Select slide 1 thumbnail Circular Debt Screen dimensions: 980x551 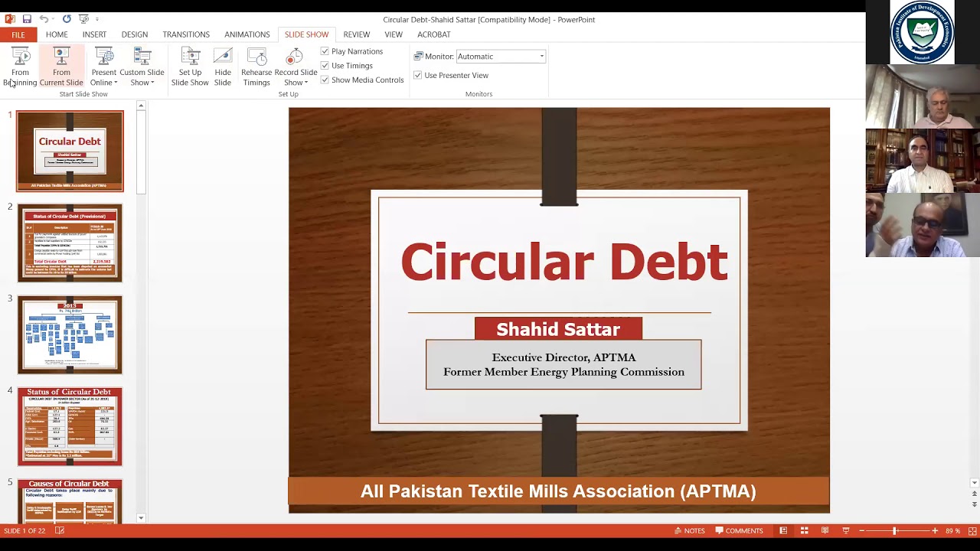[70, 151]
